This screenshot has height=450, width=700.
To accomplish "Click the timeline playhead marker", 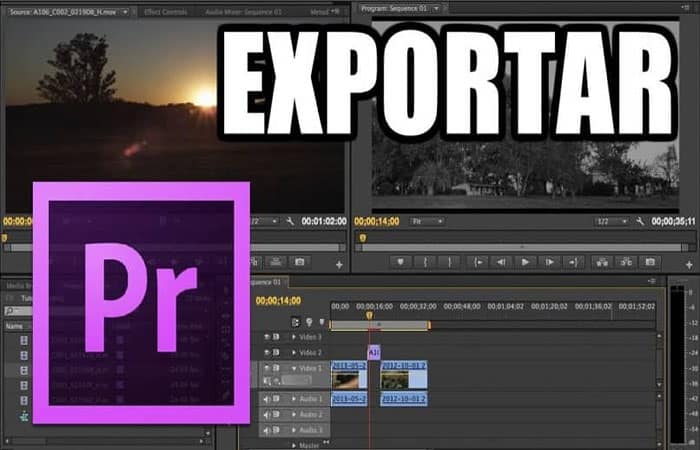I will point(369,315).
